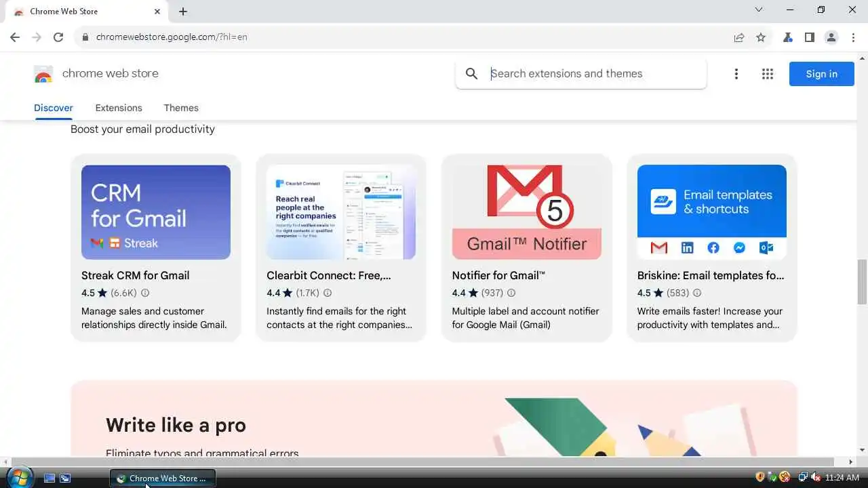Click the vertical scrollbar down arrow
The height and width of the screenshot is (488, 868).
(x=862, y=450)
